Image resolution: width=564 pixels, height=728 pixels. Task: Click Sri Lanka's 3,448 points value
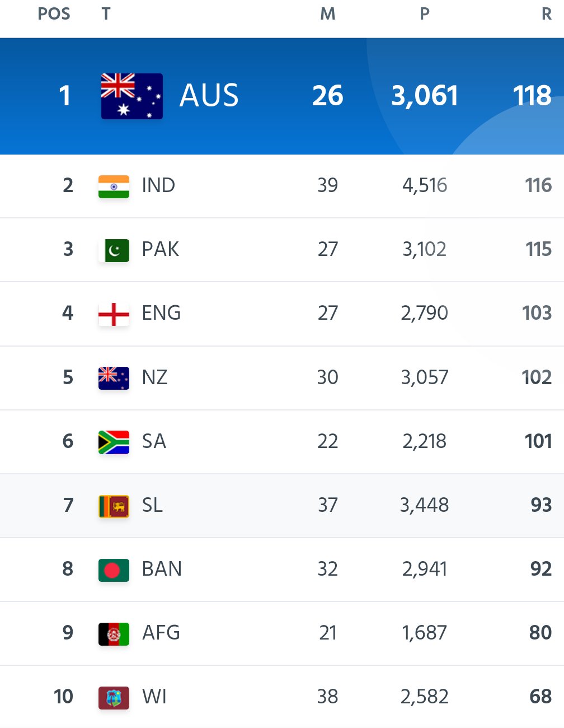tap(424, 505)
